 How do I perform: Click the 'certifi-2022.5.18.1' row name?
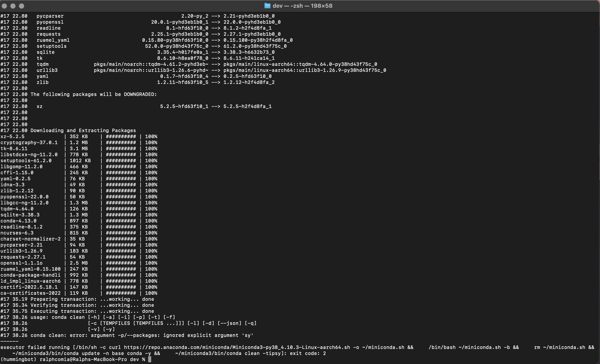[29, 287]
